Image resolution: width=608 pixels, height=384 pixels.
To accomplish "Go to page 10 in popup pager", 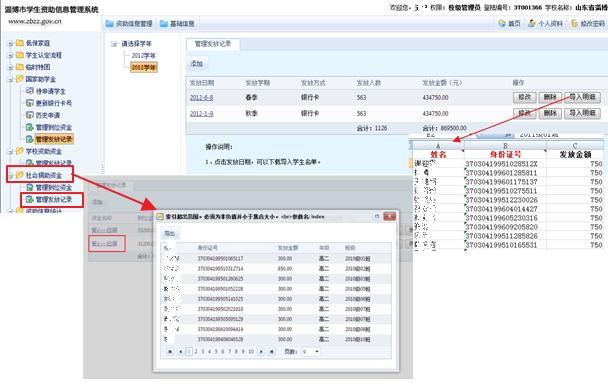I will point(251,351).
